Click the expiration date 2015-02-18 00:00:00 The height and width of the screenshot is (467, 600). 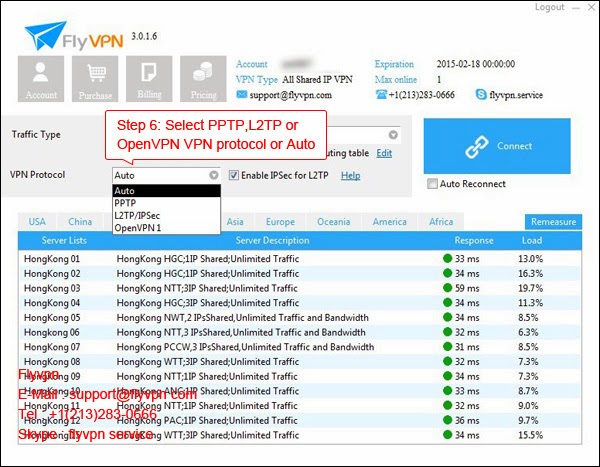pos(476,64)
